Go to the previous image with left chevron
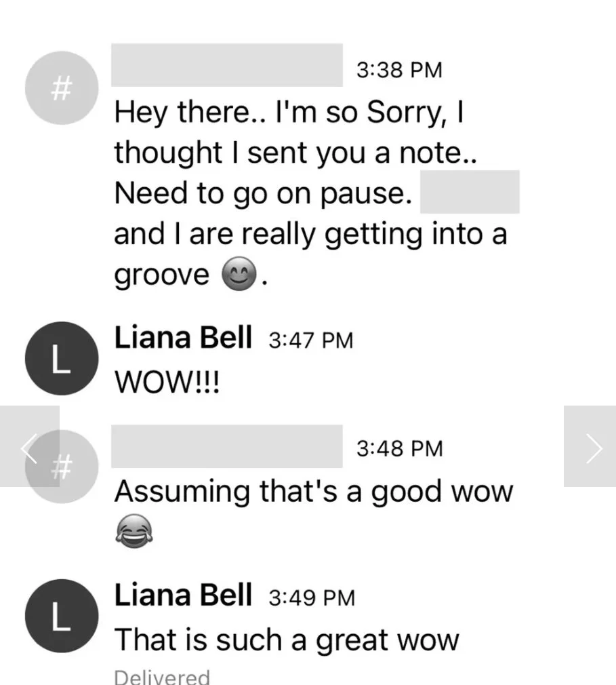616x685 pixels. click(x=30, y=446)
